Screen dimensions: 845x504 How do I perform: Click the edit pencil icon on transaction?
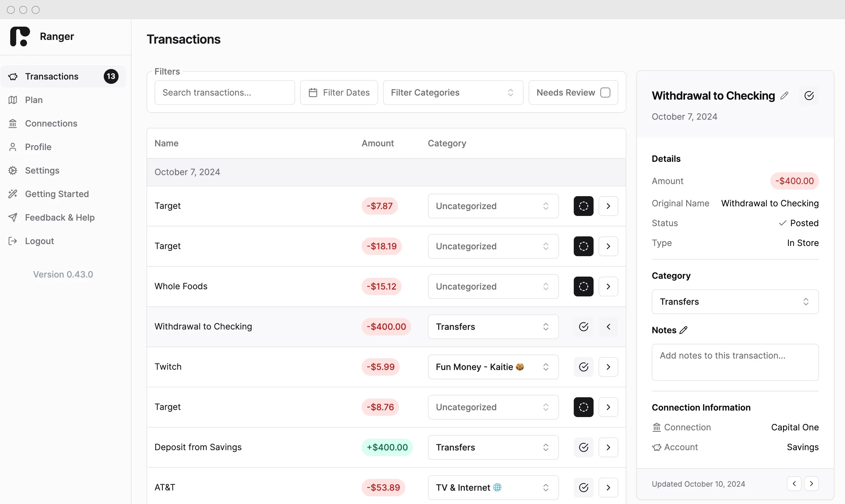(784, 95)
